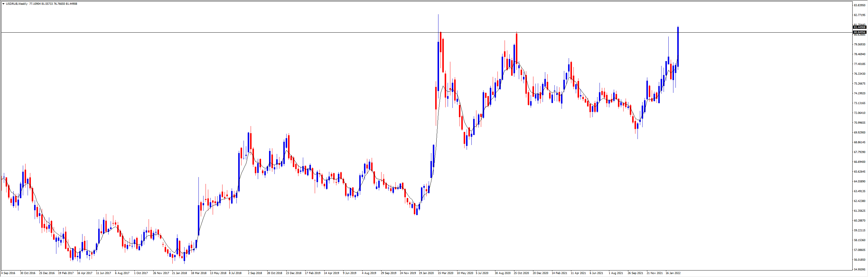Click the 62.42380 price axis label

pos(860,201)
